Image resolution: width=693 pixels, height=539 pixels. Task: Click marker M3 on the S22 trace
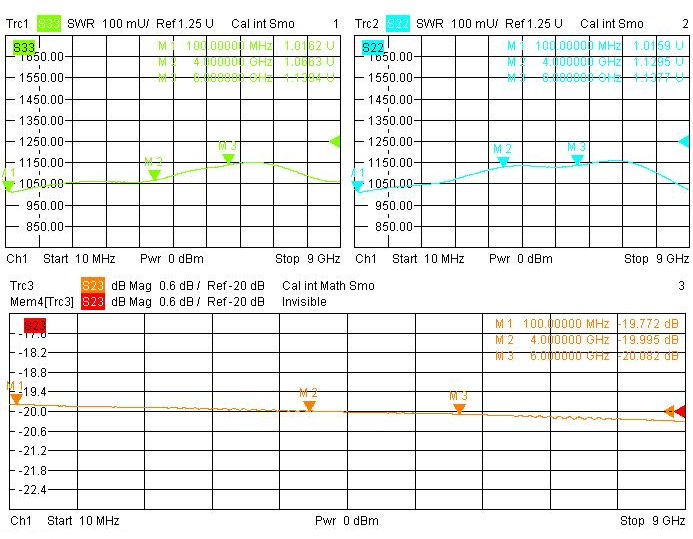(x=577, y=158)
